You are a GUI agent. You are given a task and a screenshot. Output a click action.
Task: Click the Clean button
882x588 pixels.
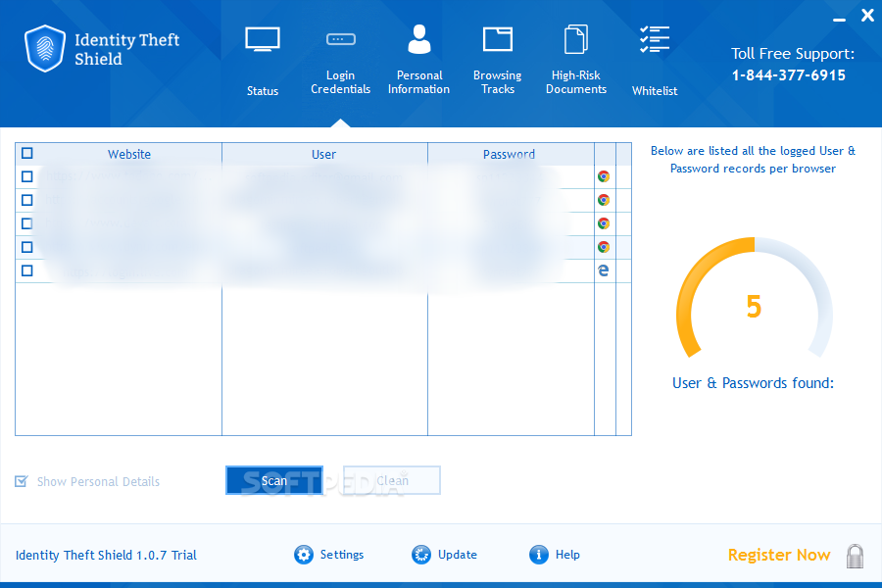coord(392,480)
